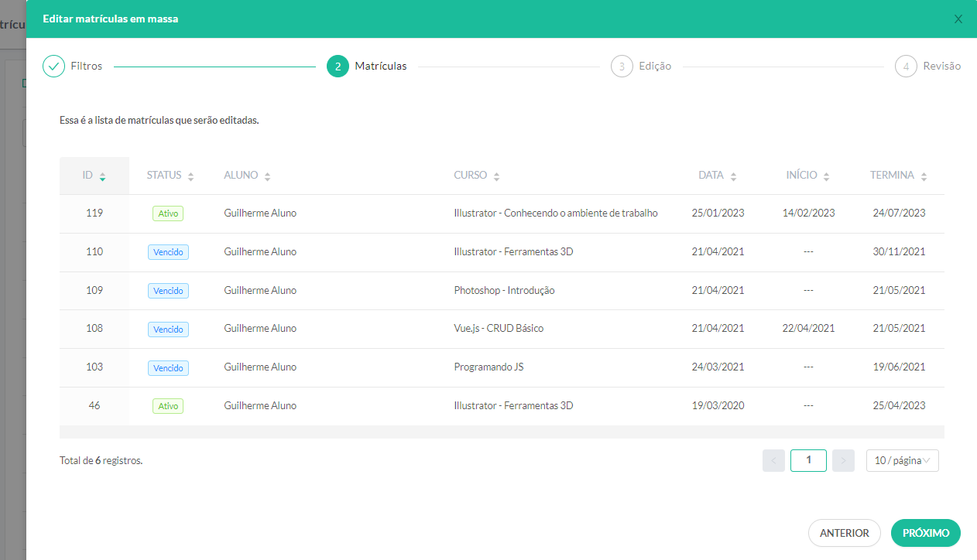The width and height of the screenshot is (977, 560).
Task: Click Illustrator - Ferramentas 3D in row 46
Action: (513, 406)
